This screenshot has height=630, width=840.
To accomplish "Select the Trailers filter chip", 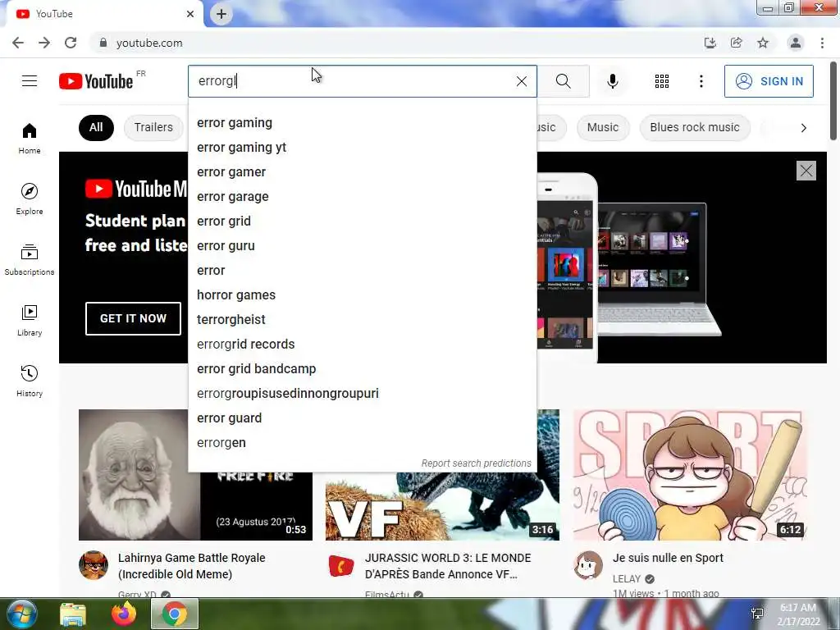I will tap(153, 127).
